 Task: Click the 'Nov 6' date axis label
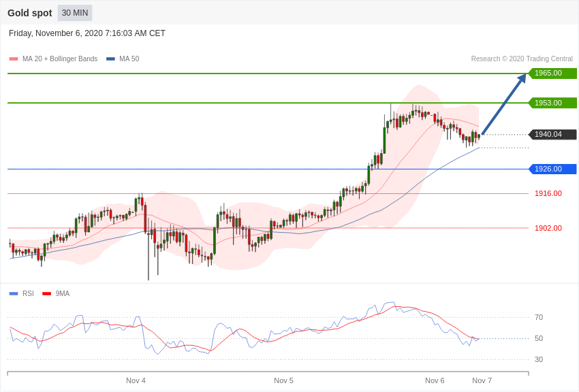[435, 380]
